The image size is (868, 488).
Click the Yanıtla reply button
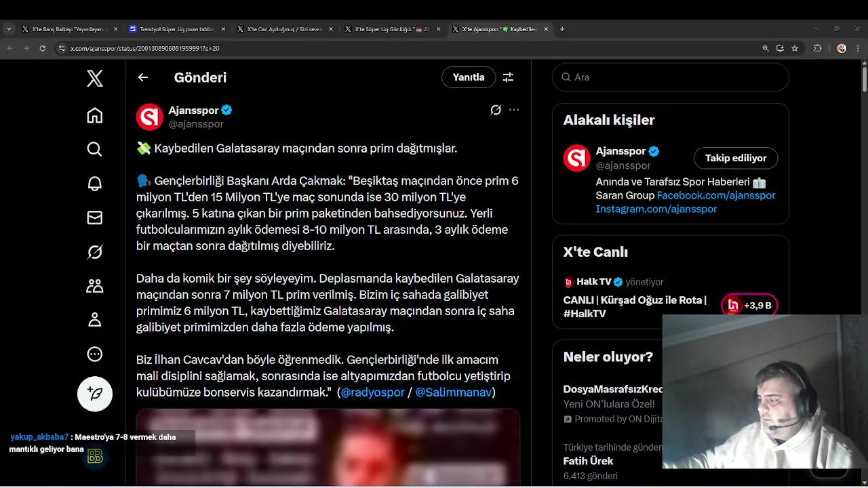click(x=469, y=77)
